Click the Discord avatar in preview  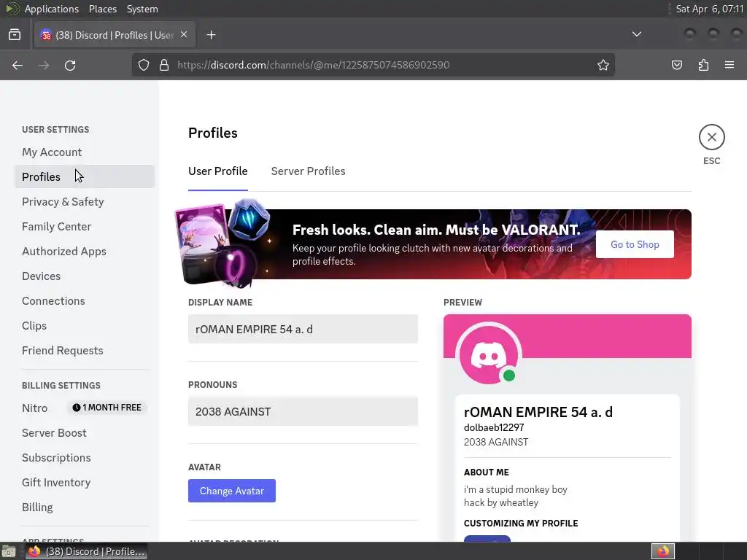[x=488, y=355]
